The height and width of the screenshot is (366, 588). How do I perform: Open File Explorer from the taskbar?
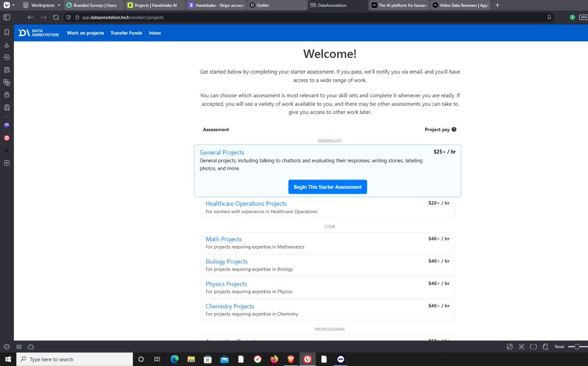tap(191, 359)
